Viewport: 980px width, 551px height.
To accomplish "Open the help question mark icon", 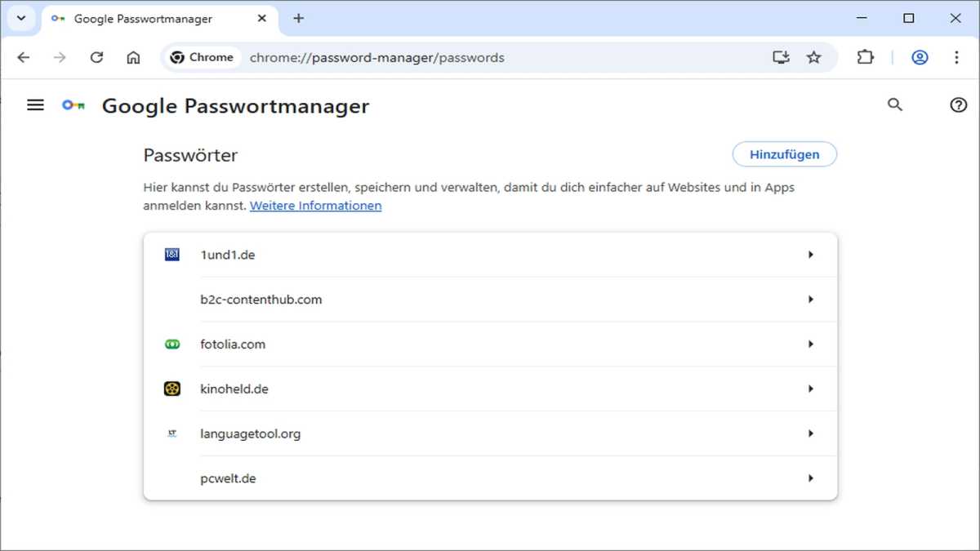I will [x=959, y=104].
